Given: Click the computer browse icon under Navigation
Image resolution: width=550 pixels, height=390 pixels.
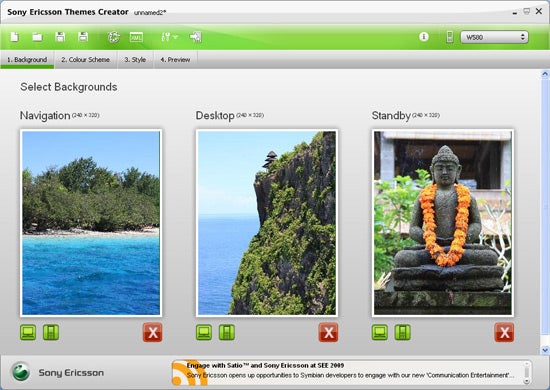Looking at the screenshot, I should 28,332.
